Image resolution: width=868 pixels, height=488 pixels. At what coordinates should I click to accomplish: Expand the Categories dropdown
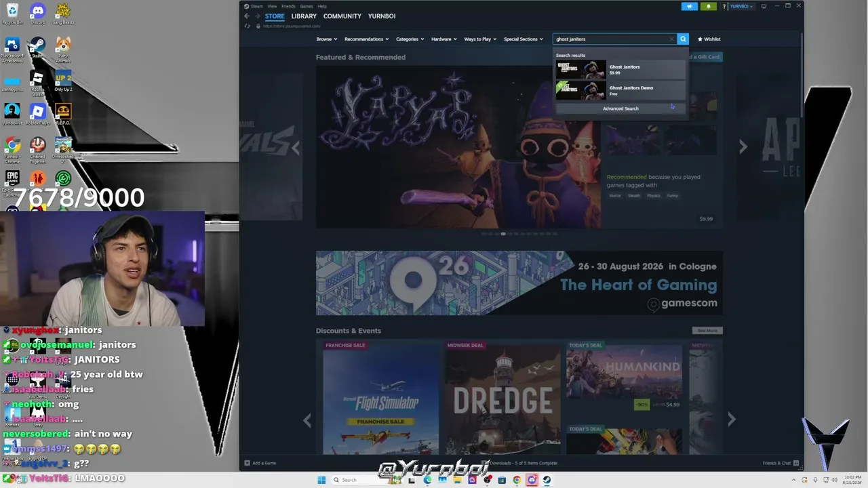pyautogui.click(x=410, y=39)
